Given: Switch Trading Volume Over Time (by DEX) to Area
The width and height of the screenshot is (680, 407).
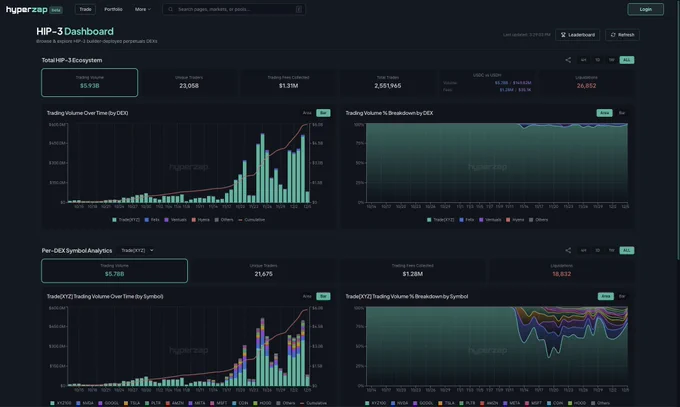Looking at the screenshot, I should click(307, 113).
